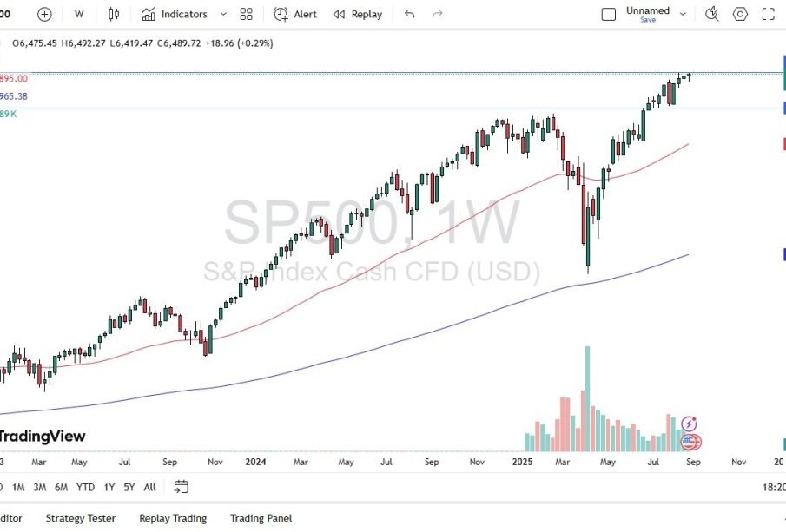Open the candlestick chart style selector
Screen dimensions: 786x532
click(114, 14)
